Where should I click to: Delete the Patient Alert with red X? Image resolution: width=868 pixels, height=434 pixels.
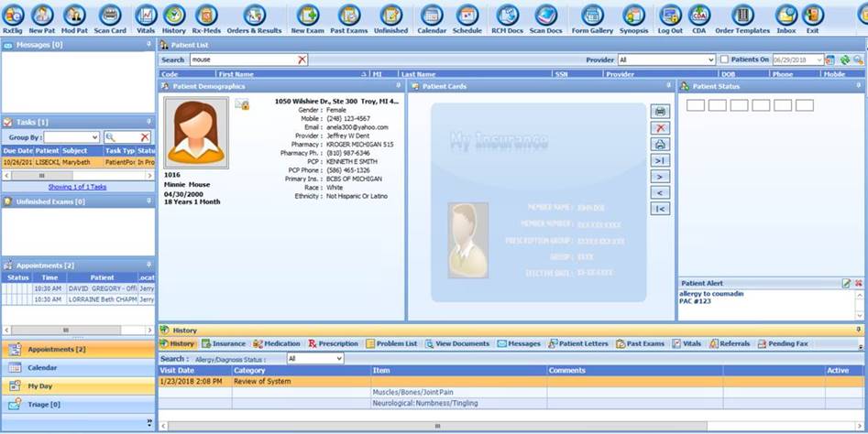(859, 283)
